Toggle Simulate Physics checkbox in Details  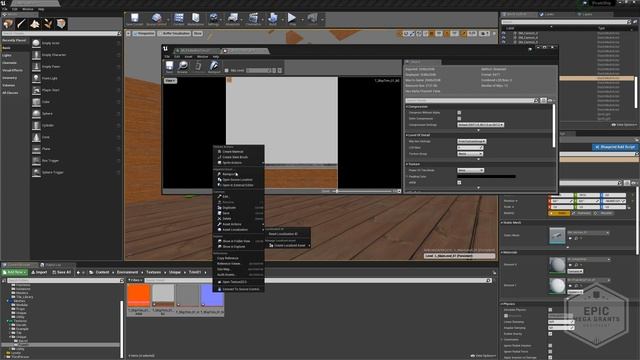pos(550,310)
